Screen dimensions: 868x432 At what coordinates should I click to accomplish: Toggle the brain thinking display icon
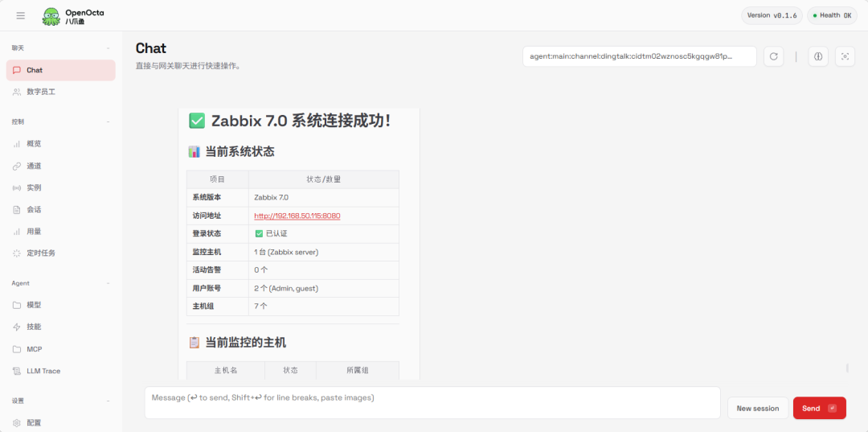(818, 56)
